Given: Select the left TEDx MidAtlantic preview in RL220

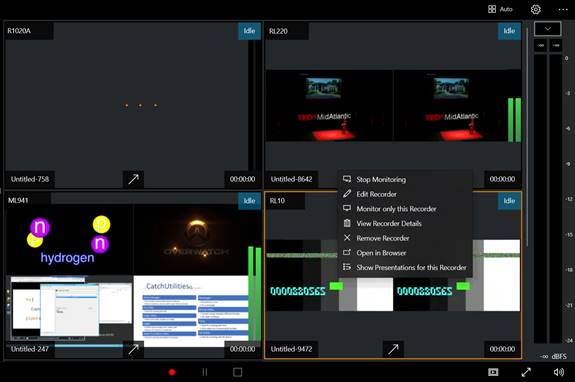Looking at the screenshot, I should (329, 106).
